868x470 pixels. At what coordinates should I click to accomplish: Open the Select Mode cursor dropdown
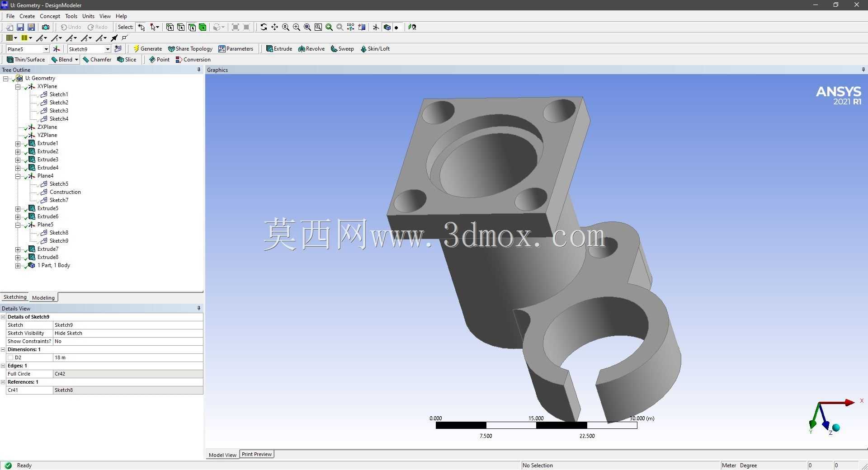point(155,27)
